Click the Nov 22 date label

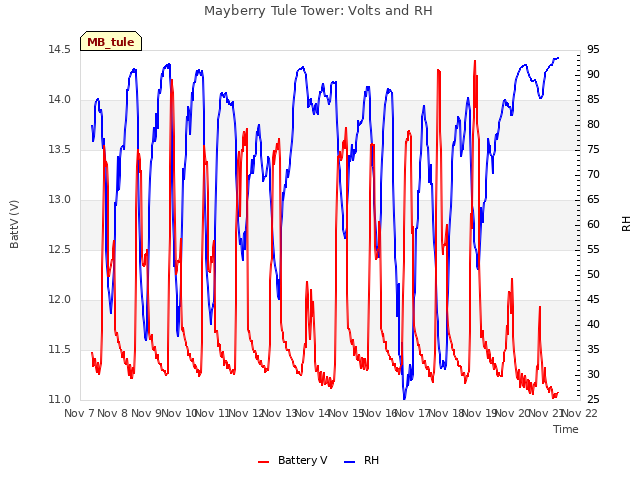click(579, 413)
